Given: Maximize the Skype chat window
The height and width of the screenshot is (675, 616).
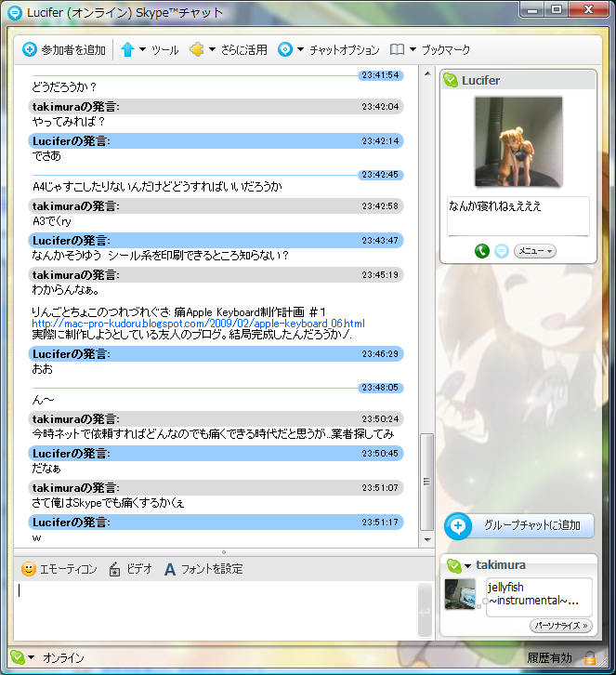Looking at the screenshot, I should 557,9.
